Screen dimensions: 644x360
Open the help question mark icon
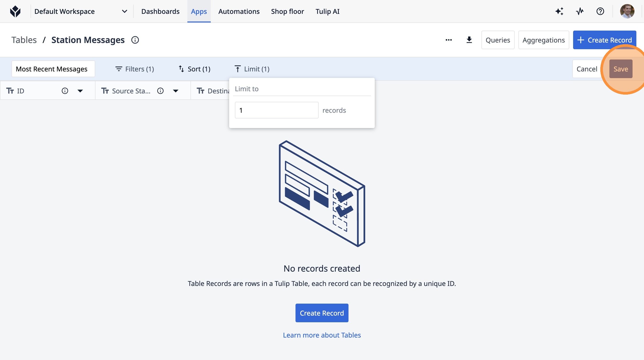pos(600,11)
